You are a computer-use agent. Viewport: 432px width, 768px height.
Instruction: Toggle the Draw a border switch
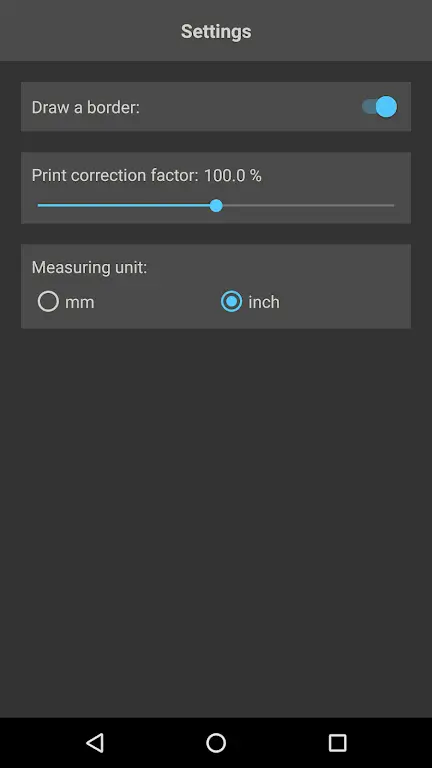pyautogui.click(x=380, y=107)
